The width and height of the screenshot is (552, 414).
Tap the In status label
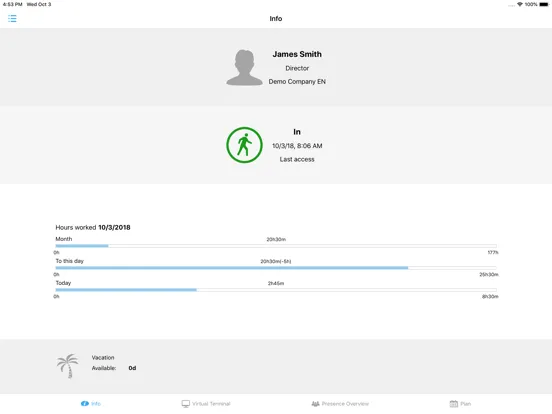pyautogui.click(x=297, y=132)
